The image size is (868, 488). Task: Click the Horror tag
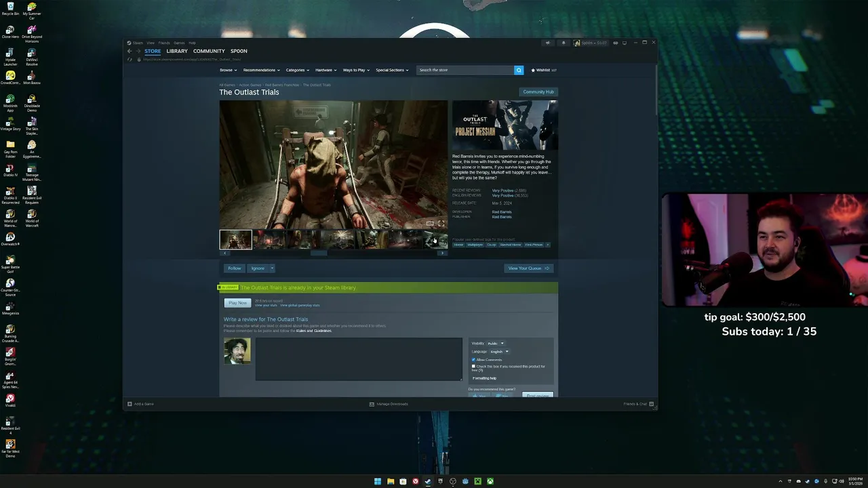[458, 245]
